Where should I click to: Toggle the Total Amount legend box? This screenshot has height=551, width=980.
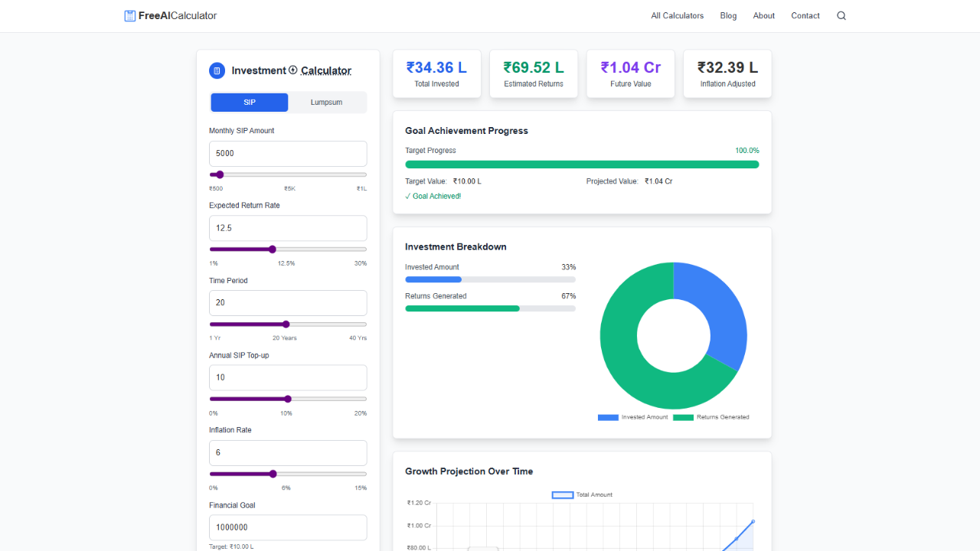[563, 495]
